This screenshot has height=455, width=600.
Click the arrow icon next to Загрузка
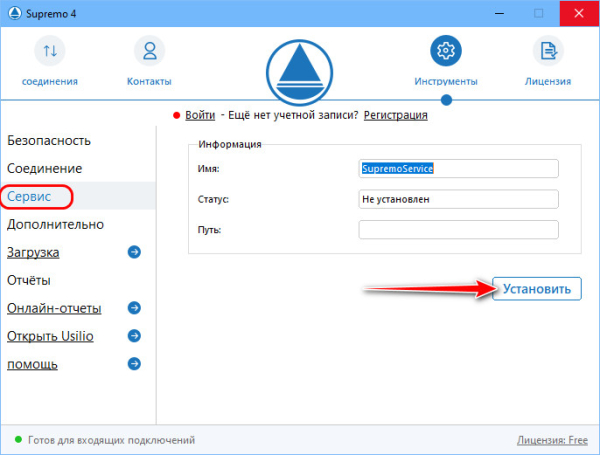tap(134, 253)
